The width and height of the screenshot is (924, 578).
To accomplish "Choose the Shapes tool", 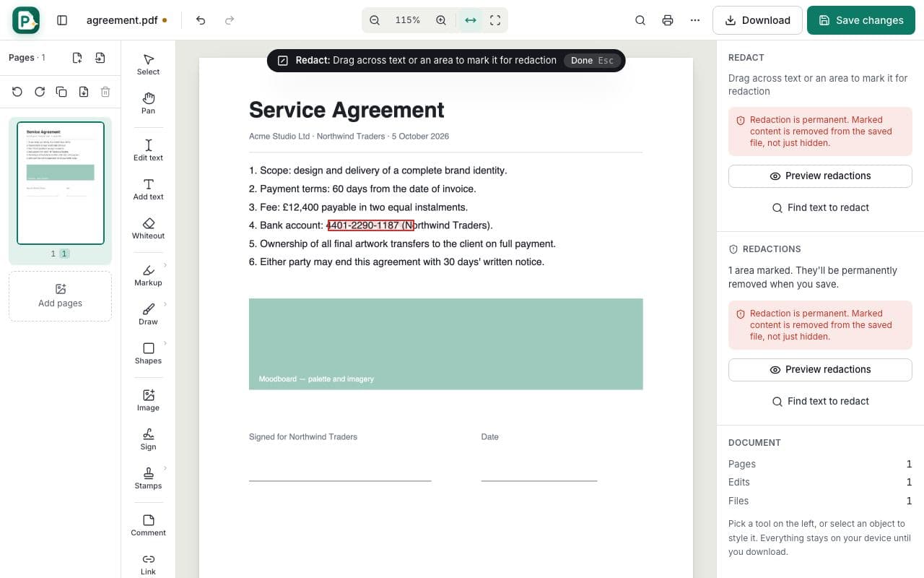I will click(x=148, y=353).
